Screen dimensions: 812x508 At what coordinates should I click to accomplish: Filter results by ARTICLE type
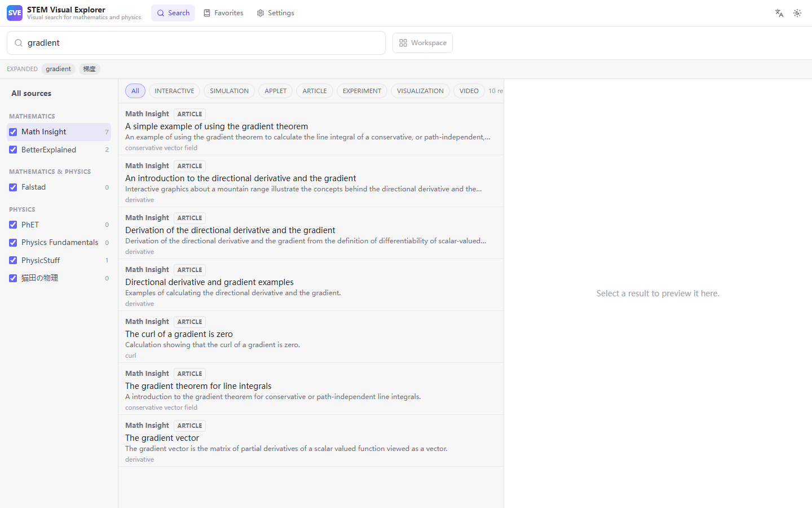[x=315, y=91]
